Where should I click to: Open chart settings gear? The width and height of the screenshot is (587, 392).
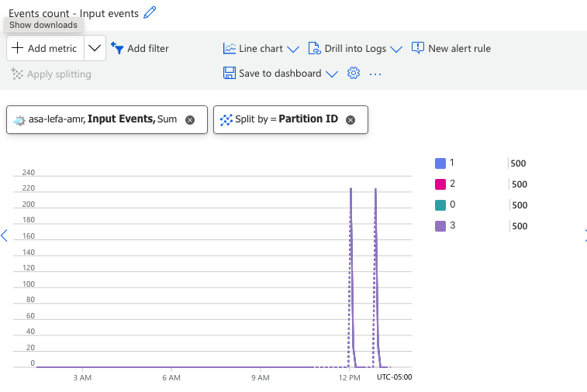pos(354,73)
